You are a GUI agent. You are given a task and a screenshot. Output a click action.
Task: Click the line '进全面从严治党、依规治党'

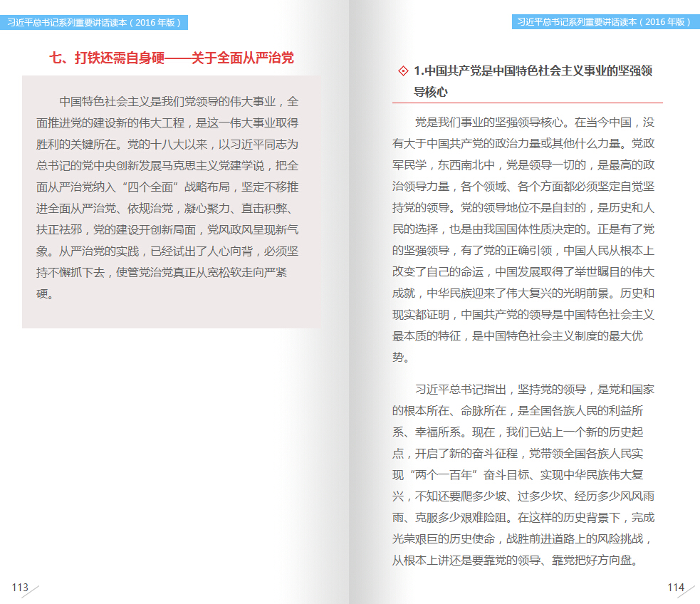105,209
